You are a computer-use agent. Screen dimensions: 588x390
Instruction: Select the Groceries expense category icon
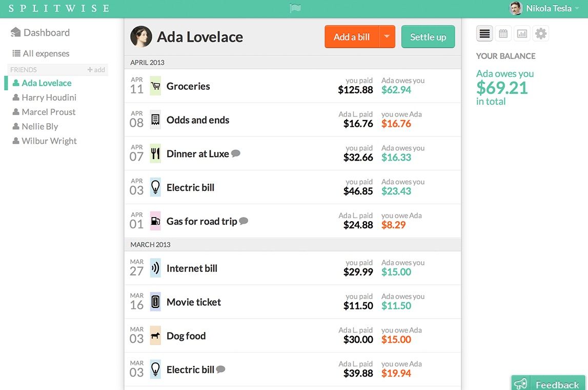click(x=155, y=86)
